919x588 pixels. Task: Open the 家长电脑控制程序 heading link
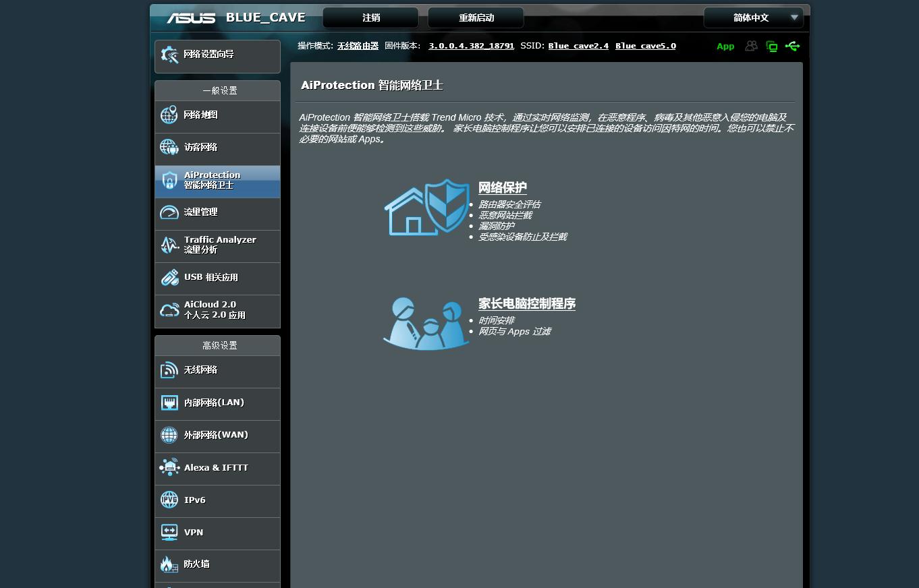(x=526, y=304)
